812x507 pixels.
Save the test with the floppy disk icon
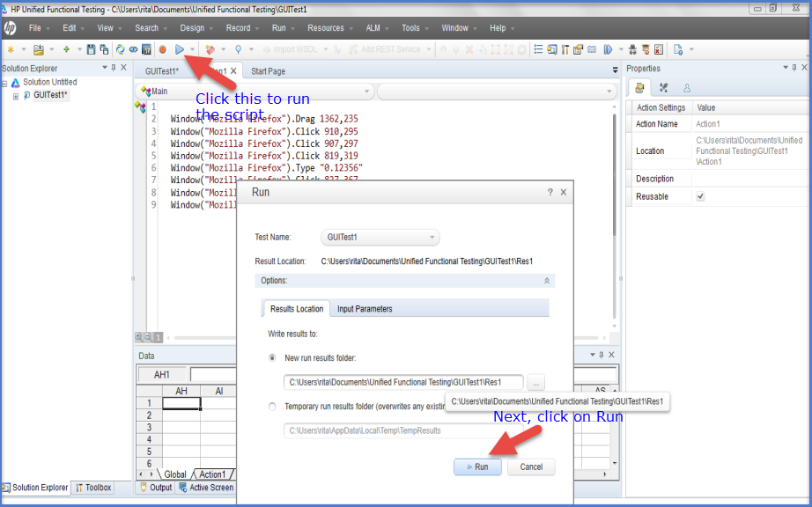click(x=91, y=49)
